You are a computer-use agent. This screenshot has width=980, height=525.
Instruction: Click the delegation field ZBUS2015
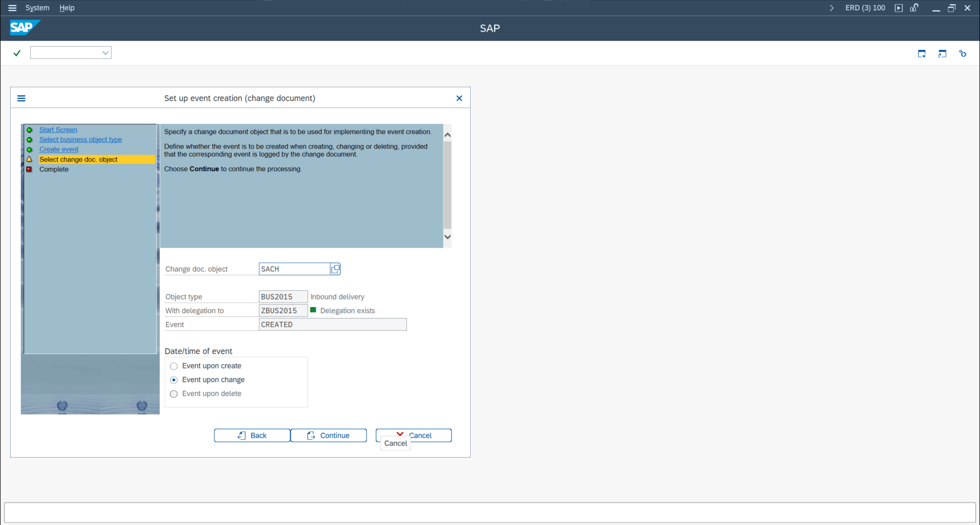pos(283,310)
